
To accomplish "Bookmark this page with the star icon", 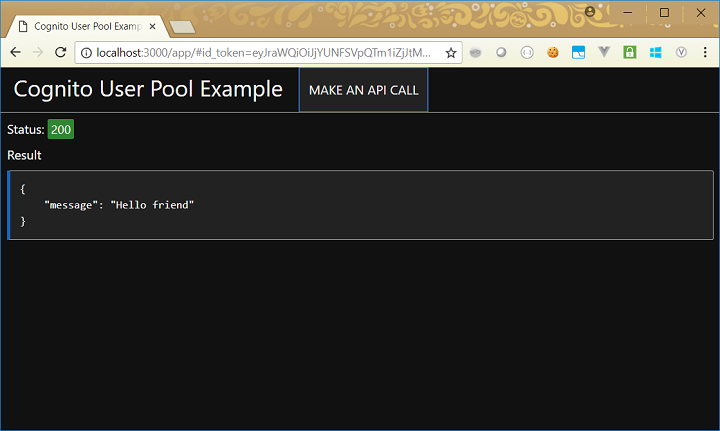I will pos(451,52).
